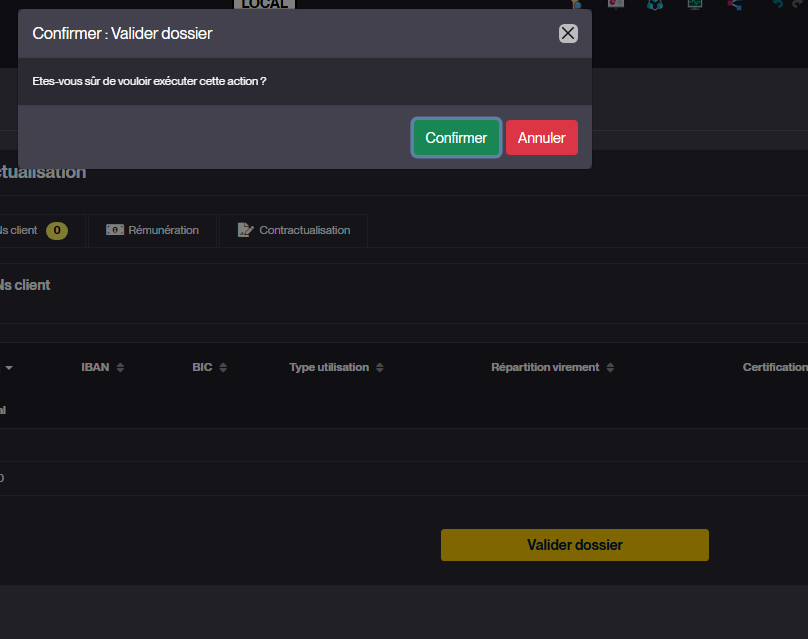Click the contract signing icon on Contractualisation
This screenshot has height=639, width=808.
(x=245, y=230)
